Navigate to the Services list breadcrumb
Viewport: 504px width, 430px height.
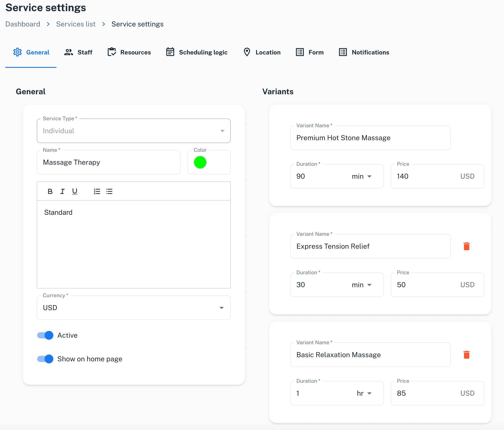coord(76,24)
